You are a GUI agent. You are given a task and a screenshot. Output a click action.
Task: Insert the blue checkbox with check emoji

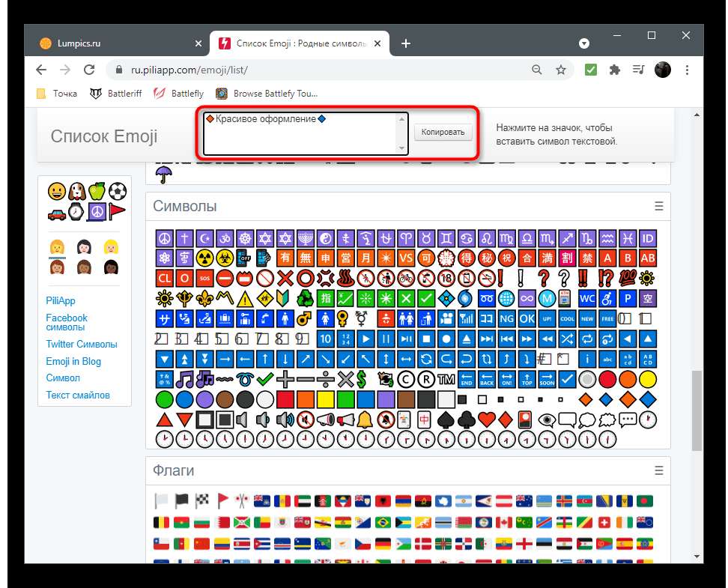pos(568,379)
